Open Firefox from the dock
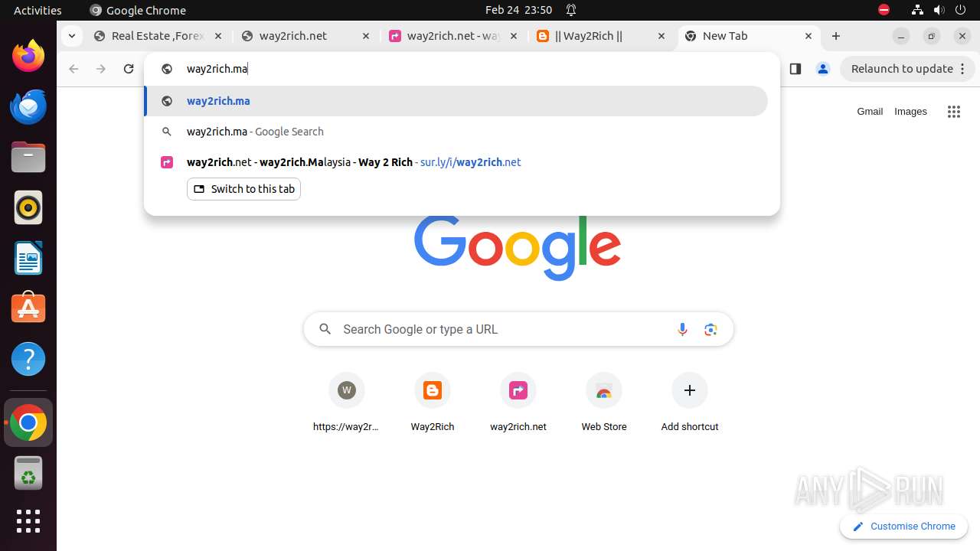980x551 pixels. (x=28, y=56)
